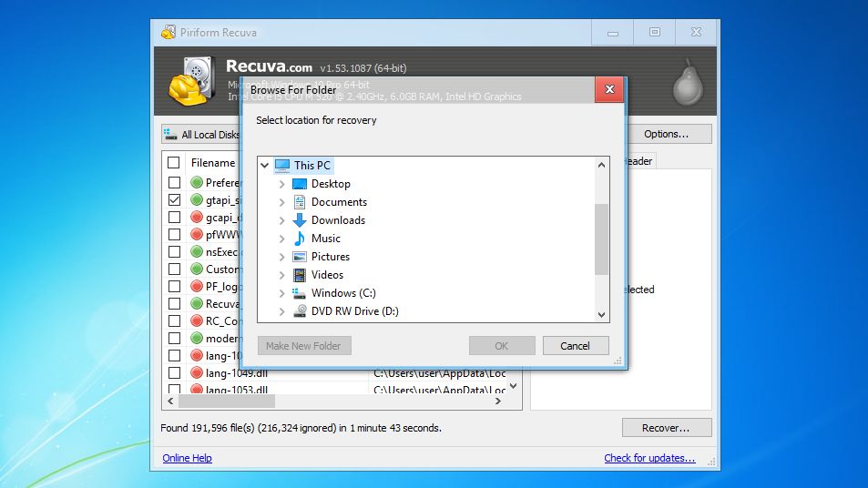
Task: Select the Windows (C:) drive icon
Action: click(300, 293)
